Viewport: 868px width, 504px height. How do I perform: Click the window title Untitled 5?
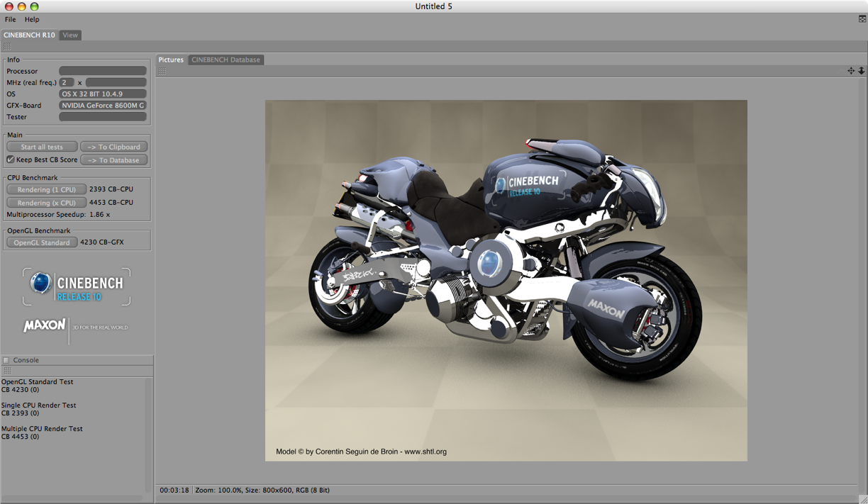(434, 6)
